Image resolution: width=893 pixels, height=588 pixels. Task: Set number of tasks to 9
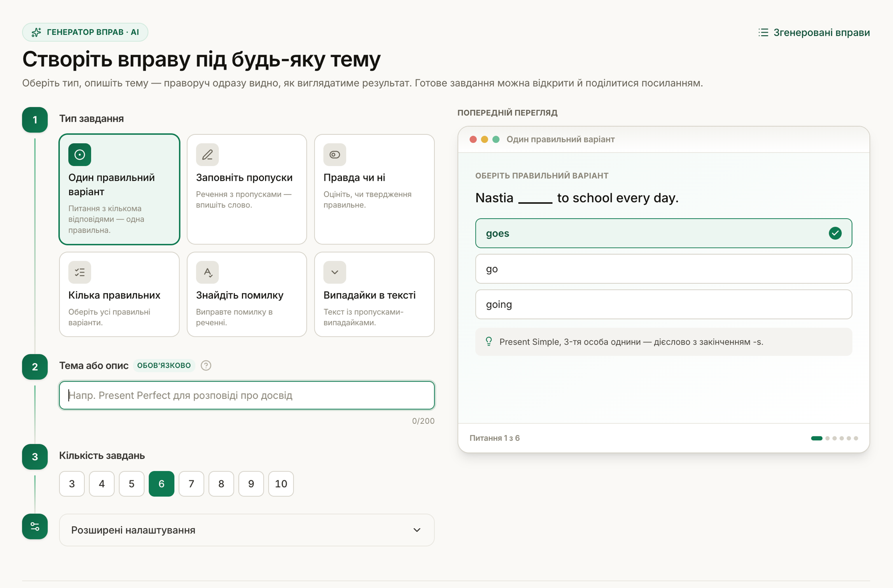[x=251, y=484]
